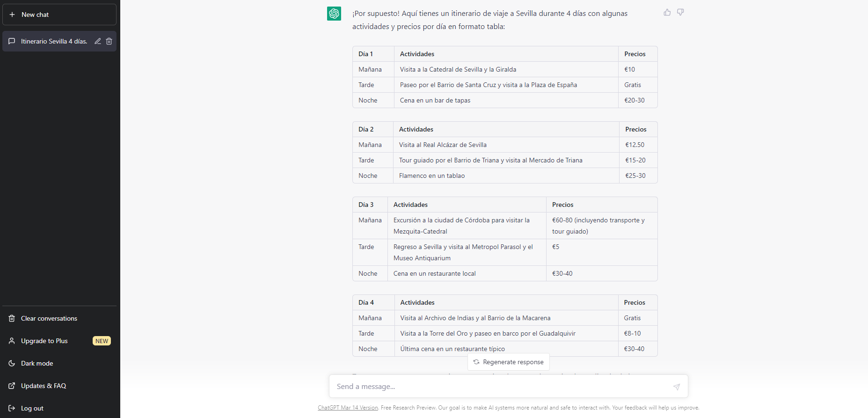Click the Día 4 table header cell
This screenshot has width=868, height=418.
pyautogui.click(x=373, y=302)
